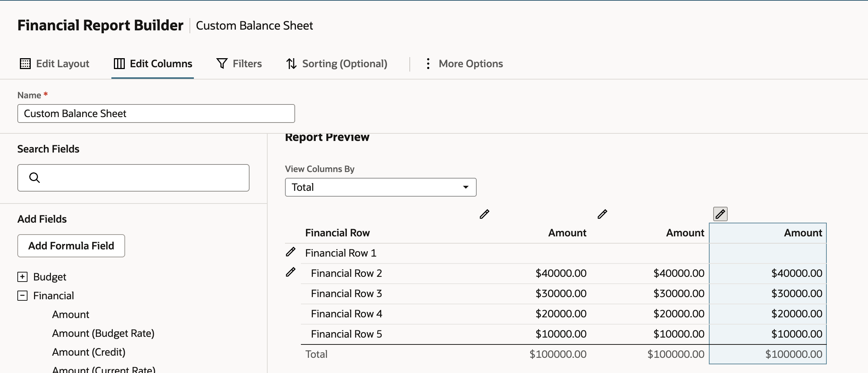Image resolution: width=868 pixels, height=373 pixels.
Task: Select the Financial category label
Action: click(x=54, y=296)
